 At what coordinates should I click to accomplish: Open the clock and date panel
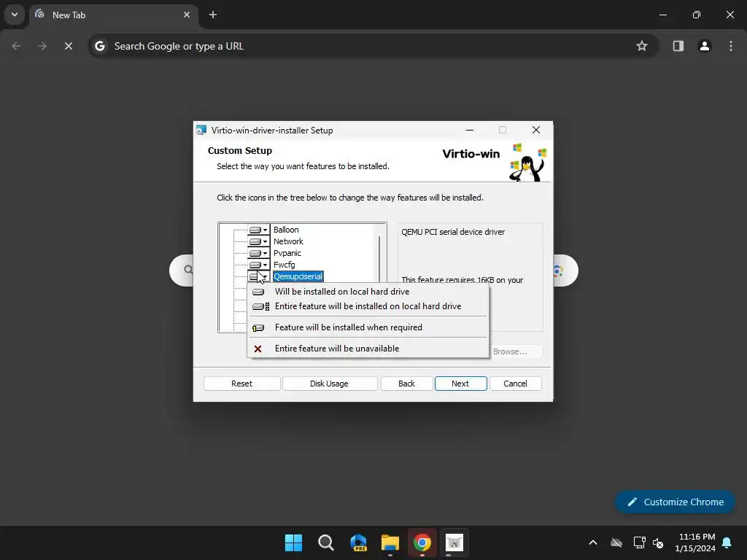695,542
